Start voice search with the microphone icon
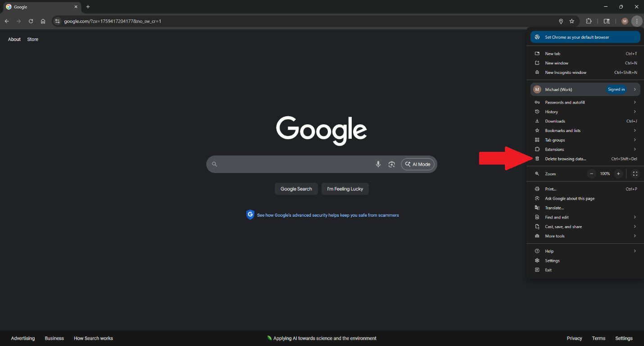This screenshot has height=346, width=644. (378, 164)
